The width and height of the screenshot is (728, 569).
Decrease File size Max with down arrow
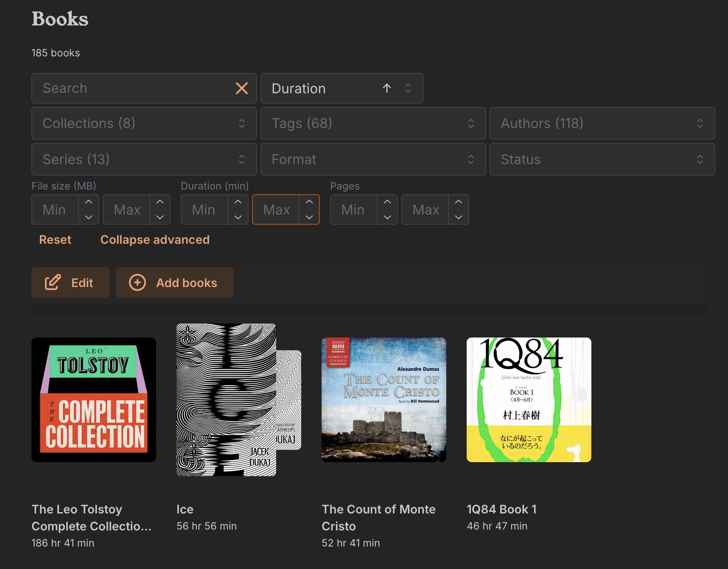point(160,217)
